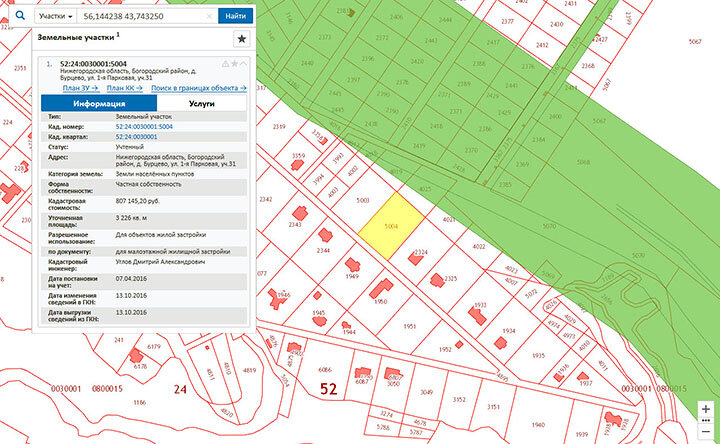Click map parcel labeled 5003

click(363, 201)
